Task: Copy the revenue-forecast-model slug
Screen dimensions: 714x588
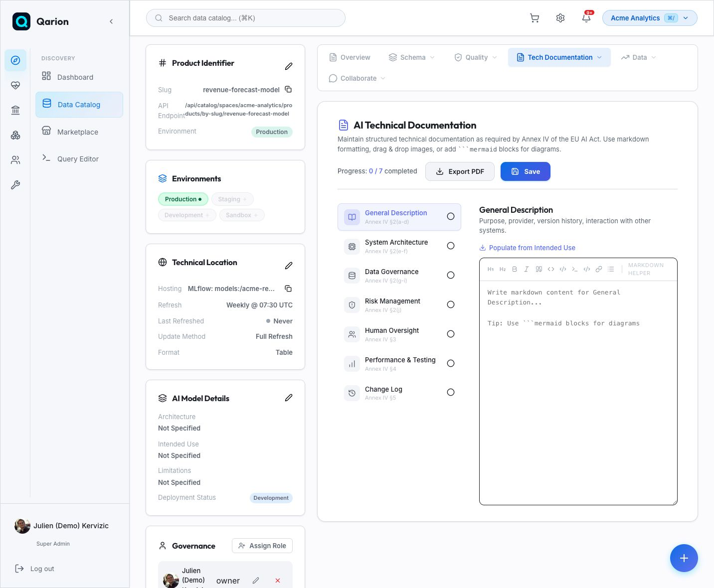Action: coord(288,89)
